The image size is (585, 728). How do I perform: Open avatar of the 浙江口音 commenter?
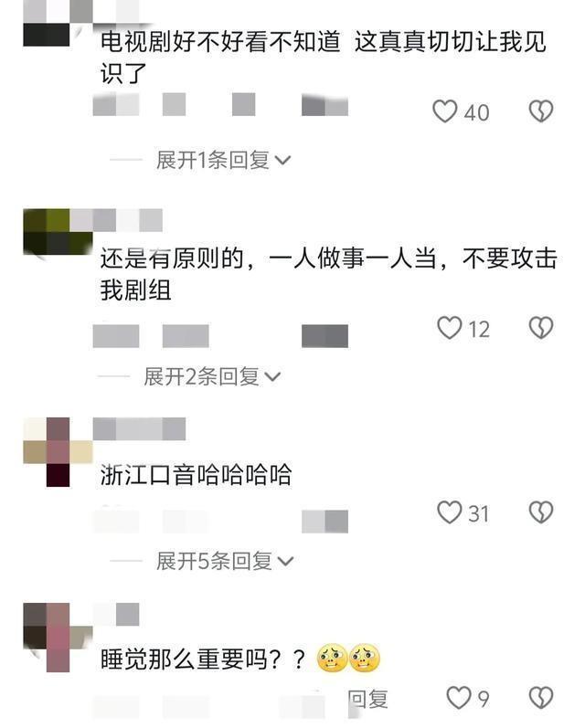[58, 452]
